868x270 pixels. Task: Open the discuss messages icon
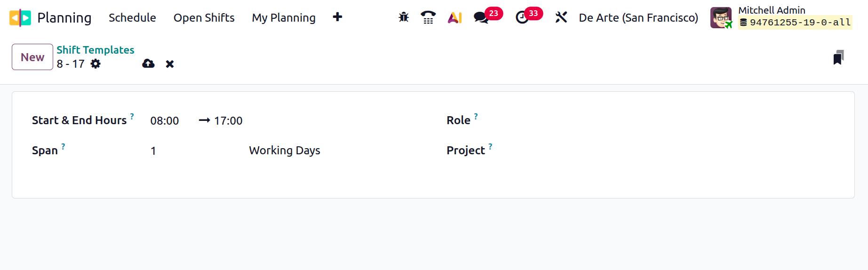pos(481,17)
